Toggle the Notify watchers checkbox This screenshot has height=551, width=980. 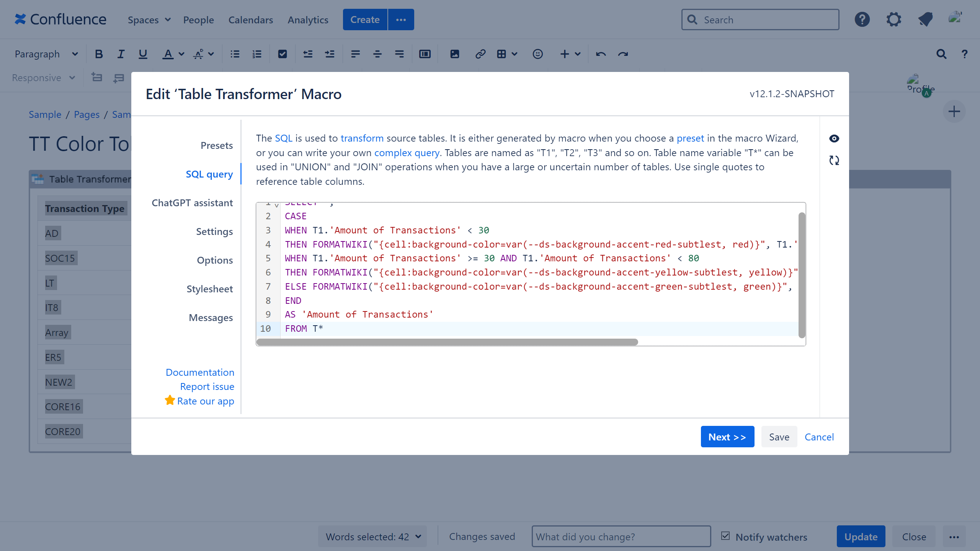coord(725,536)
